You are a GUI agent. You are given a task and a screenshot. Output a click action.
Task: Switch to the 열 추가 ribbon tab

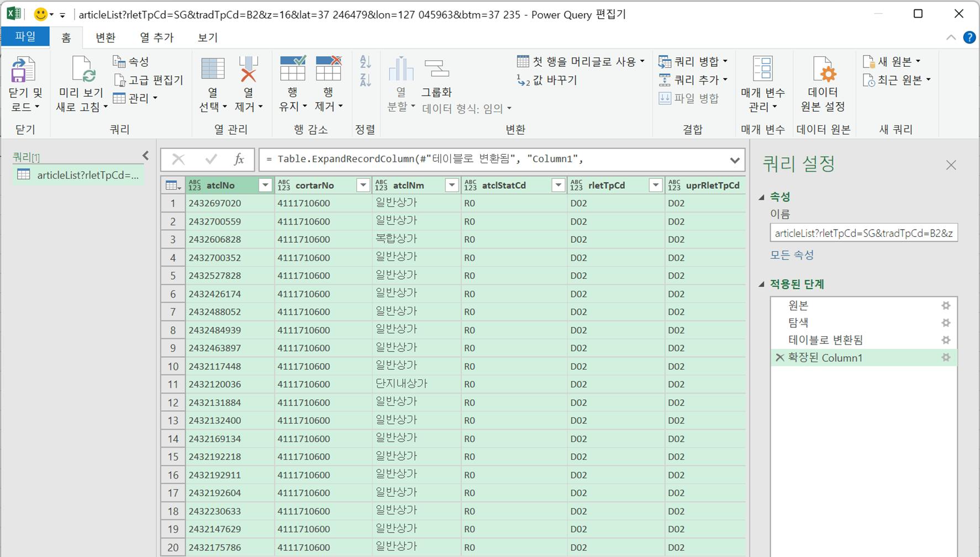[156, 38]
